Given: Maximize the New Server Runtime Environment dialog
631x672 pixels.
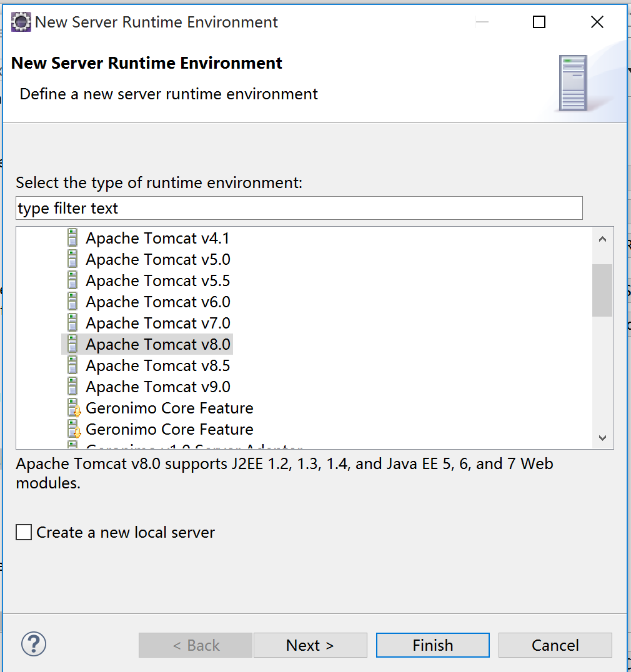Looking at the screenshot, I should 539,22.
